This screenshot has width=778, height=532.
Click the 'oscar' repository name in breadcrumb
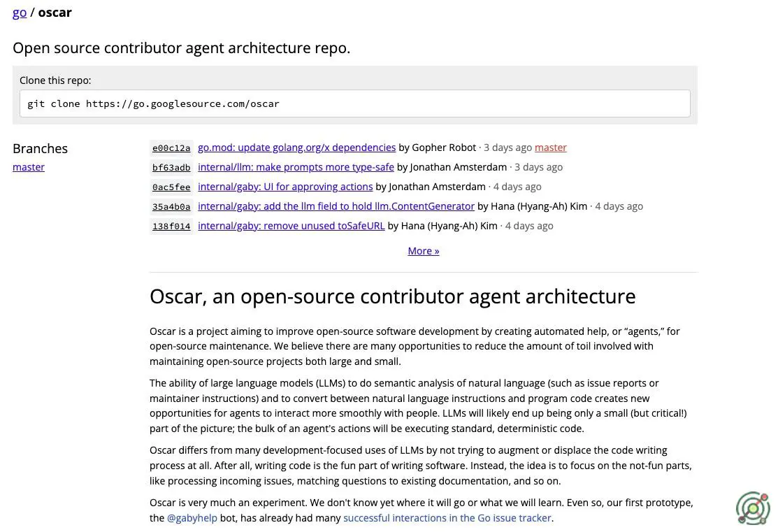55,13
